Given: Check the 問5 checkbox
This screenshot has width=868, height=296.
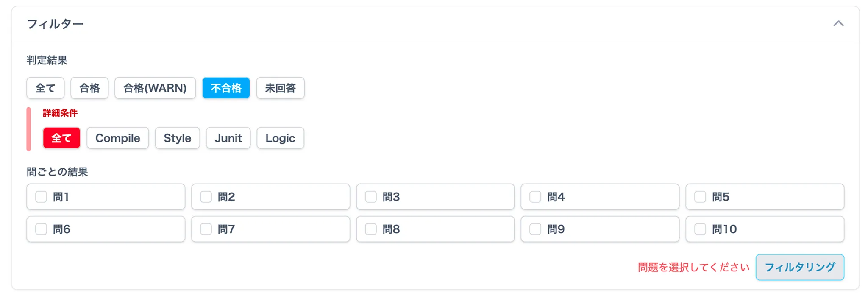Looking at the screenshot, I should click(x=700, y=197).
